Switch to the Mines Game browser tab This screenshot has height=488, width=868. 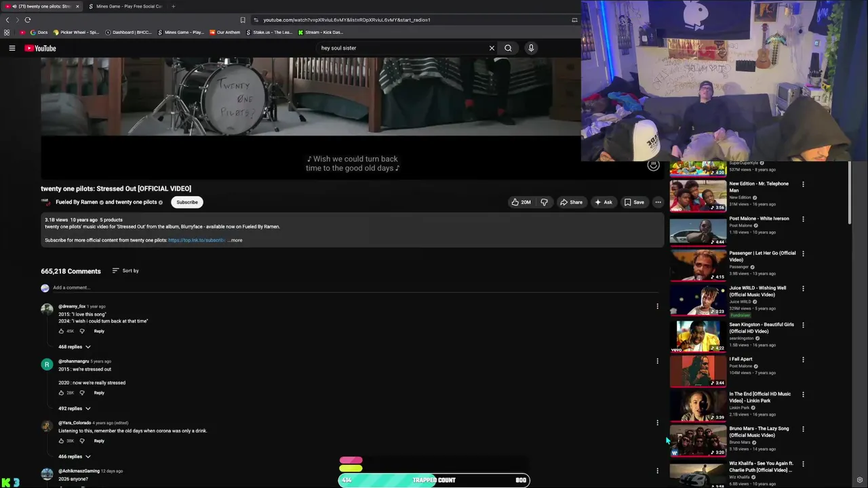(x=125, y=6)
